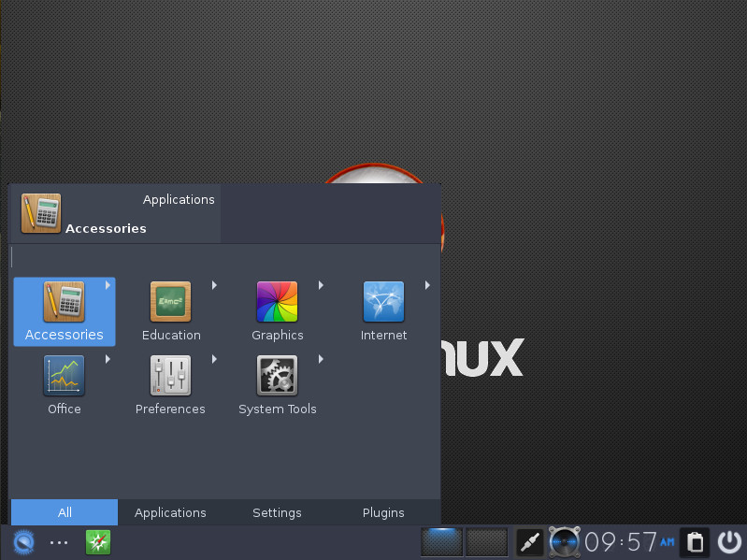
Task: Click the bold Accessories header title
Action: (106, 228)
